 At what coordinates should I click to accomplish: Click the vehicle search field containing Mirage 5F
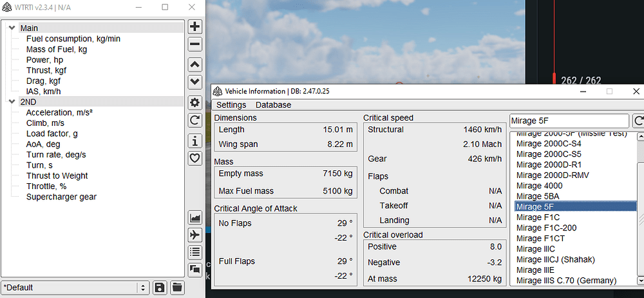pyautogui.click(x=569, y=121)
